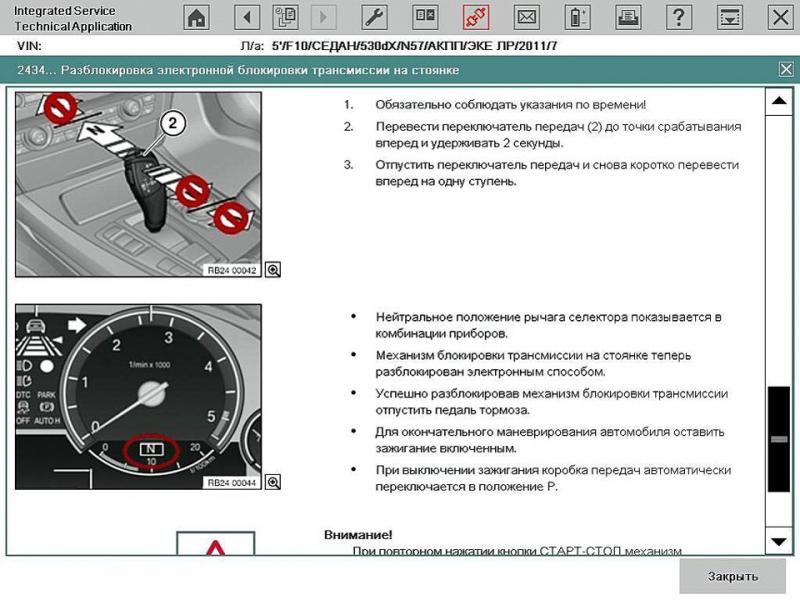Click the red vehicle connection icon
The width and height of the screenshot is (800, 600).
pos(476,17)
